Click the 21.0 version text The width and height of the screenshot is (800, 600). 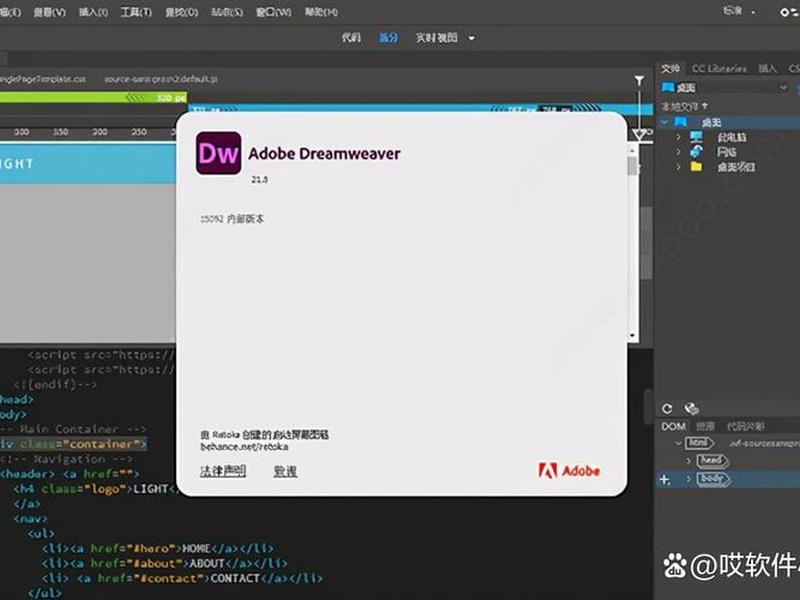[259, 180]
